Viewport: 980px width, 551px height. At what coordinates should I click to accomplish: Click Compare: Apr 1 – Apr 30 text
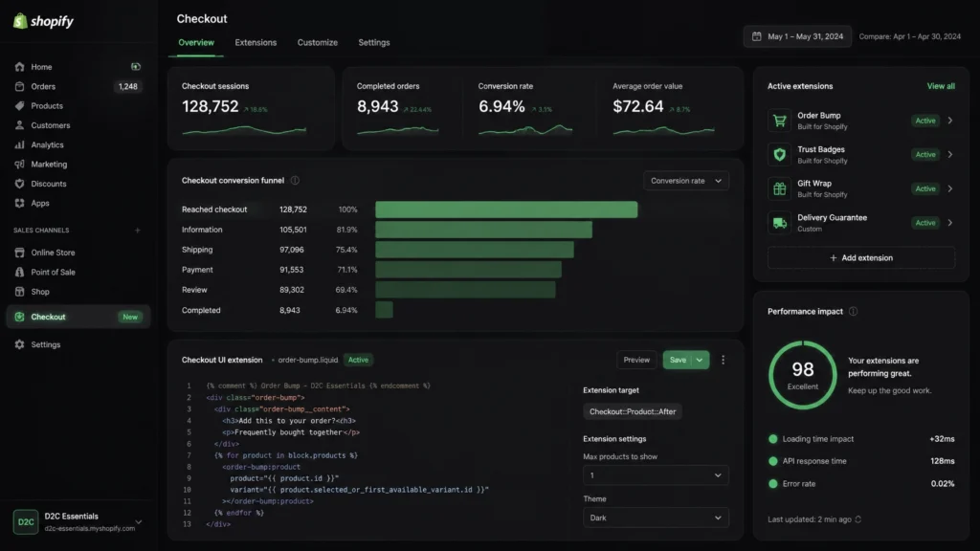pos(909,36)
